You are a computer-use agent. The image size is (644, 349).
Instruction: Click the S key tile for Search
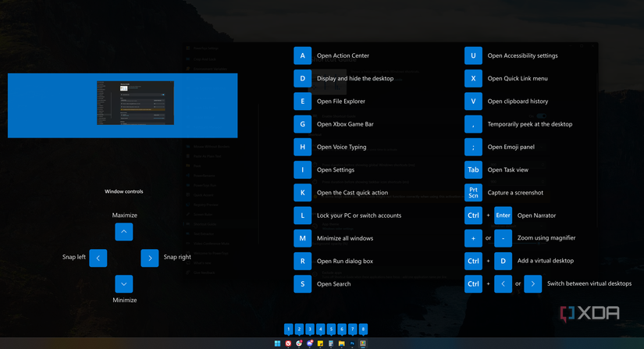pos(303,283)
